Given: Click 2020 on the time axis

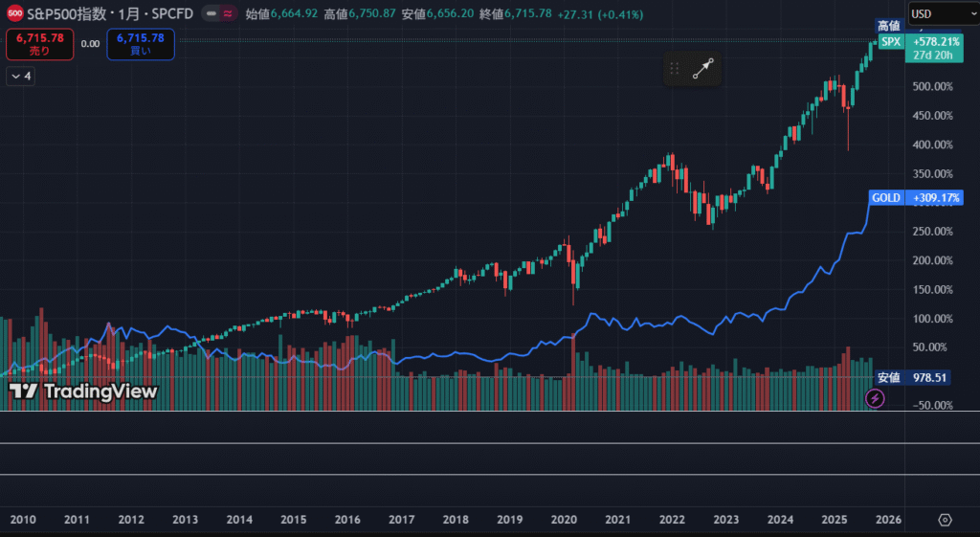Looking at the screenshot, I should pyautogui.click(x=564, y=520).
